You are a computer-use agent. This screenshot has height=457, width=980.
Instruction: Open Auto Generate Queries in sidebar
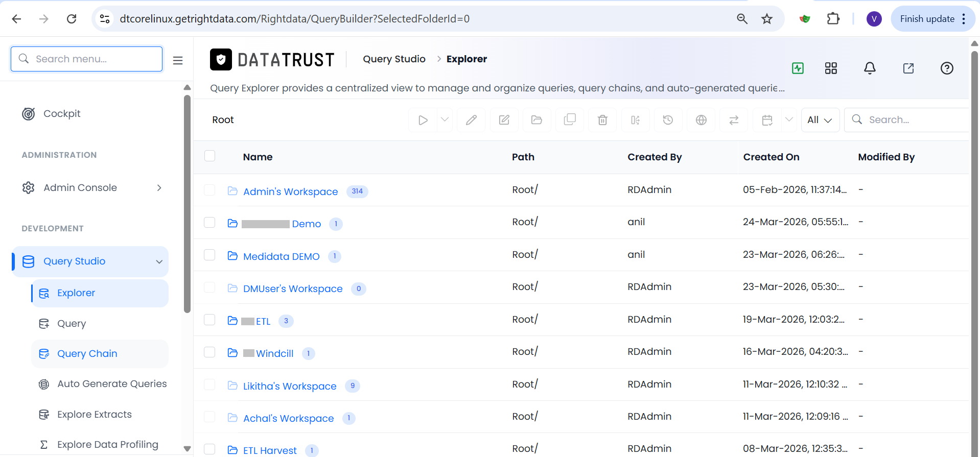112,384
